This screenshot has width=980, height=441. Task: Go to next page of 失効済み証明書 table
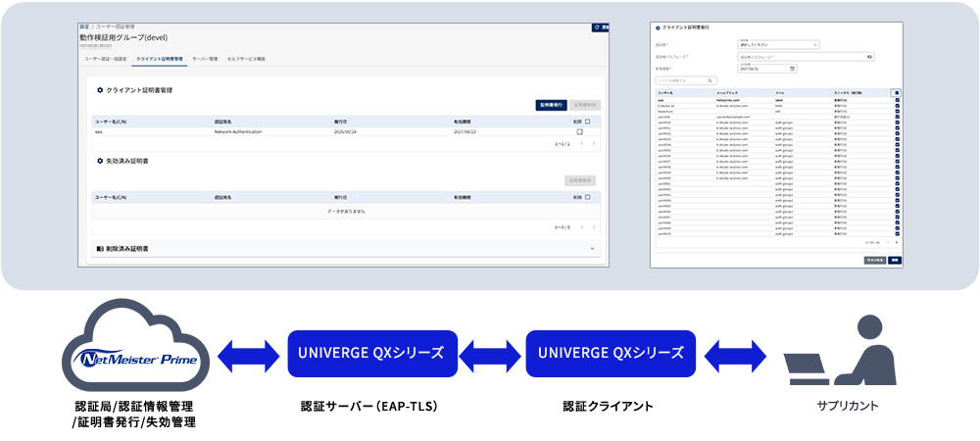click(x=593, y=227)
